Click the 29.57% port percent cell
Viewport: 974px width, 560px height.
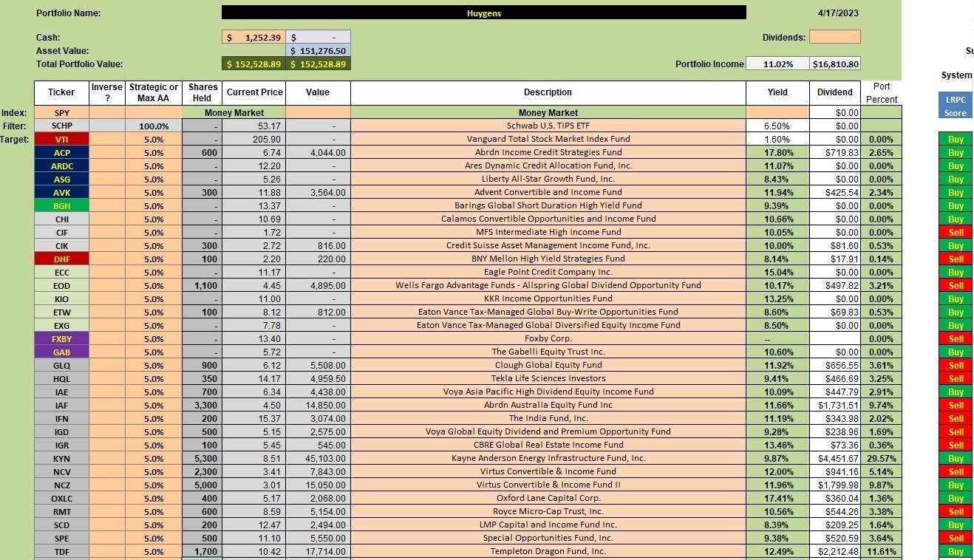(882, 459)
